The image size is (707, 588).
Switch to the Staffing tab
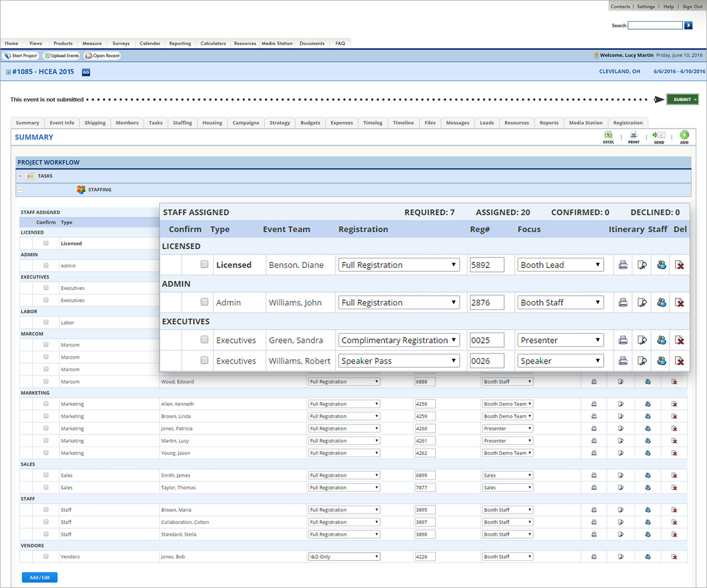(182, 123)
